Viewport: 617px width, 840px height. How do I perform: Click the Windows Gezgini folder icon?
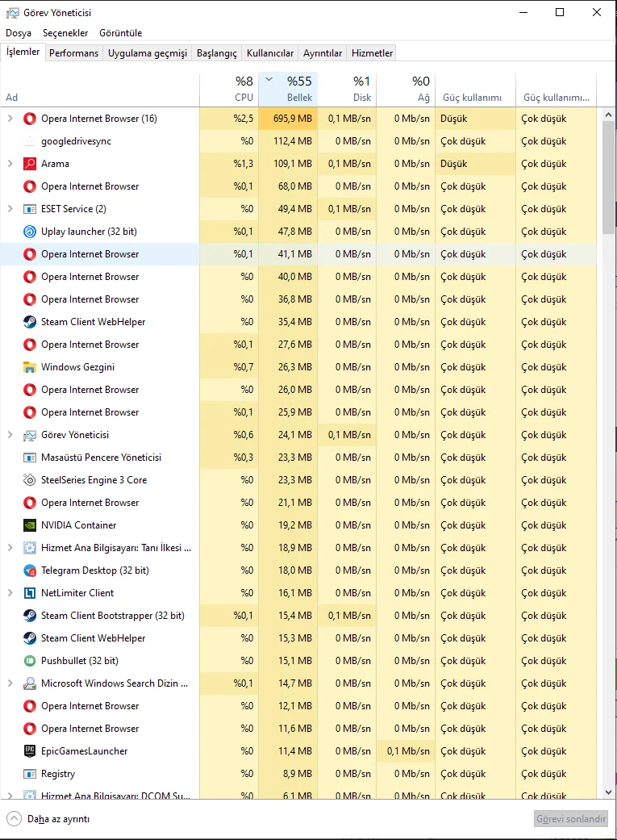point(30,367)
